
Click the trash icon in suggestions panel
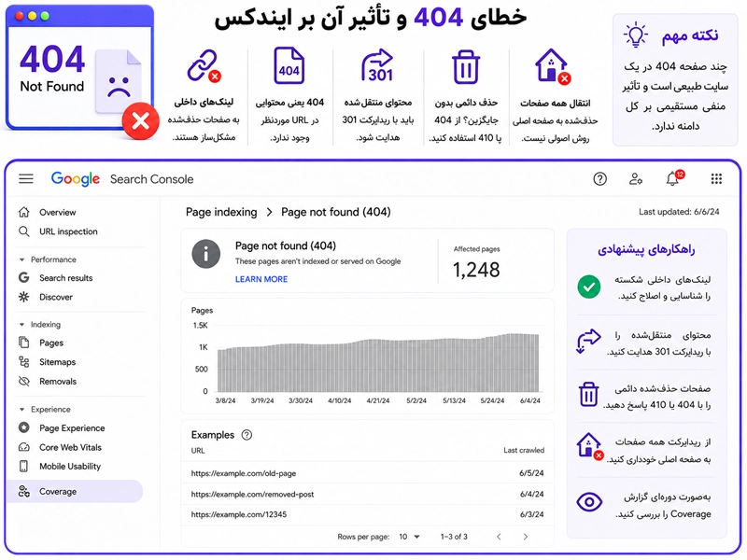[588, 394]
